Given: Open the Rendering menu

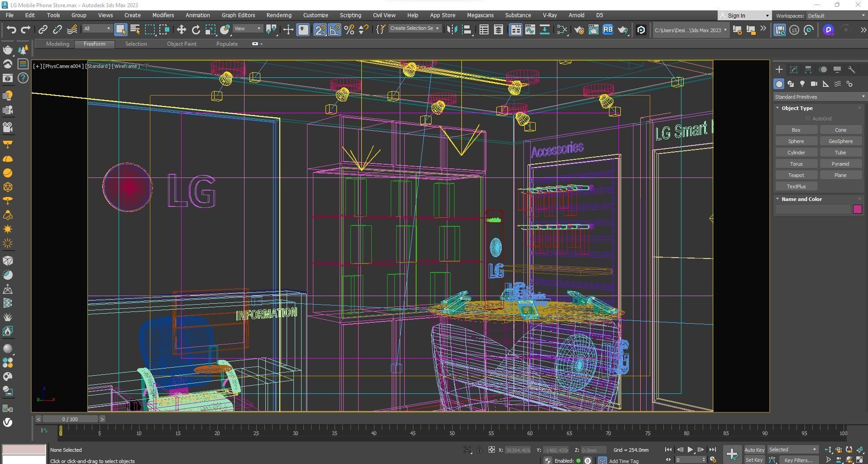Looking at the screenshot, I should pos(279,15).
